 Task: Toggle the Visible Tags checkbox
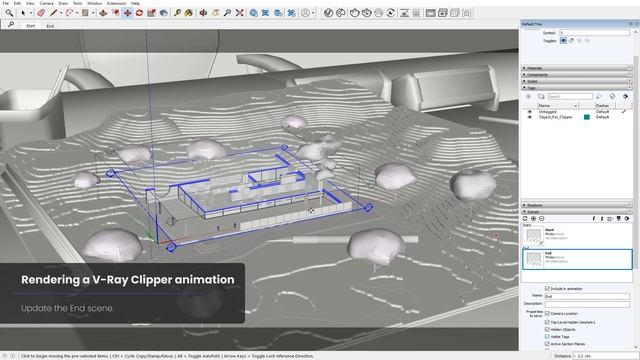click(547, 336)
